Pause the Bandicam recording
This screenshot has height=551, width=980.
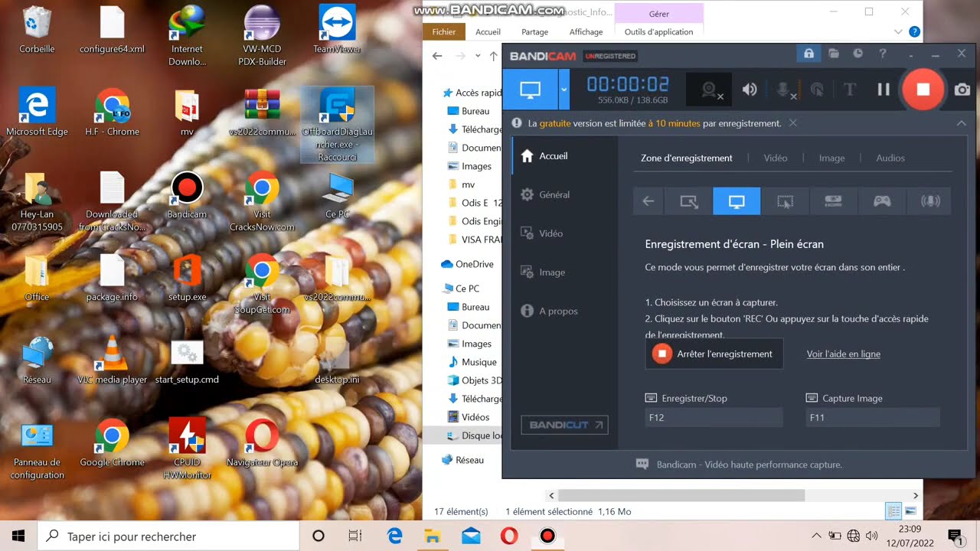click(884, 90)
